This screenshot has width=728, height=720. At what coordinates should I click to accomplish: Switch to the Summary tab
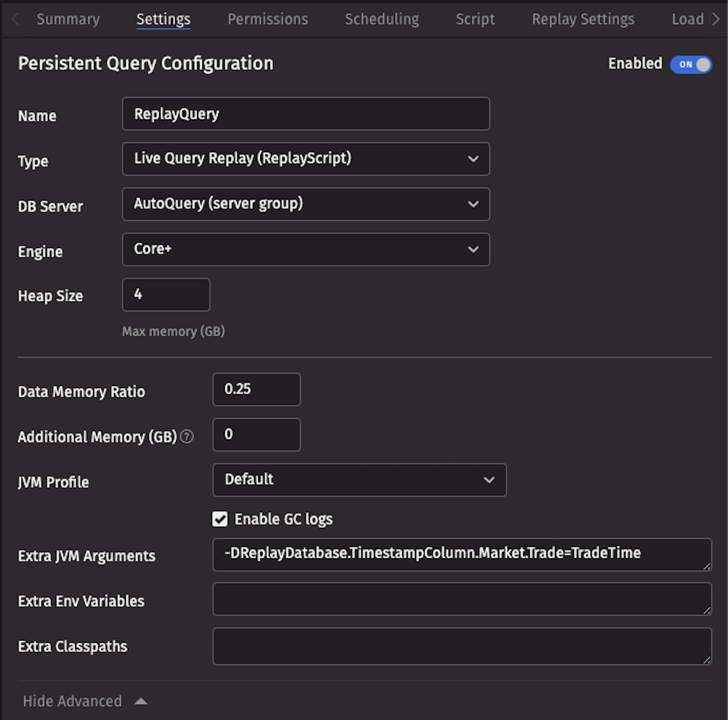(x=68, y=19)
